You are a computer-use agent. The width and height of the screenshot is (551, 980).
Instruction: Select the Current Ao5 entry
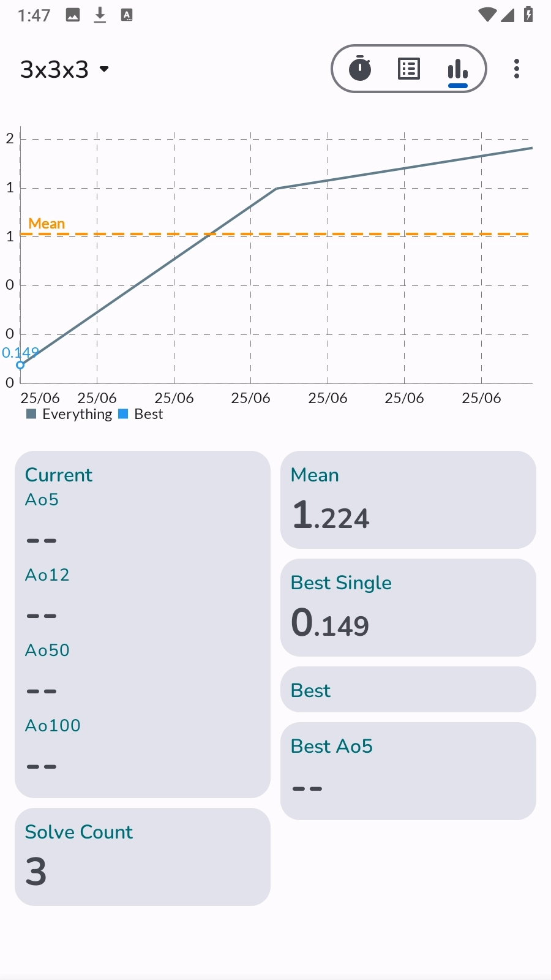coord(42,500)
